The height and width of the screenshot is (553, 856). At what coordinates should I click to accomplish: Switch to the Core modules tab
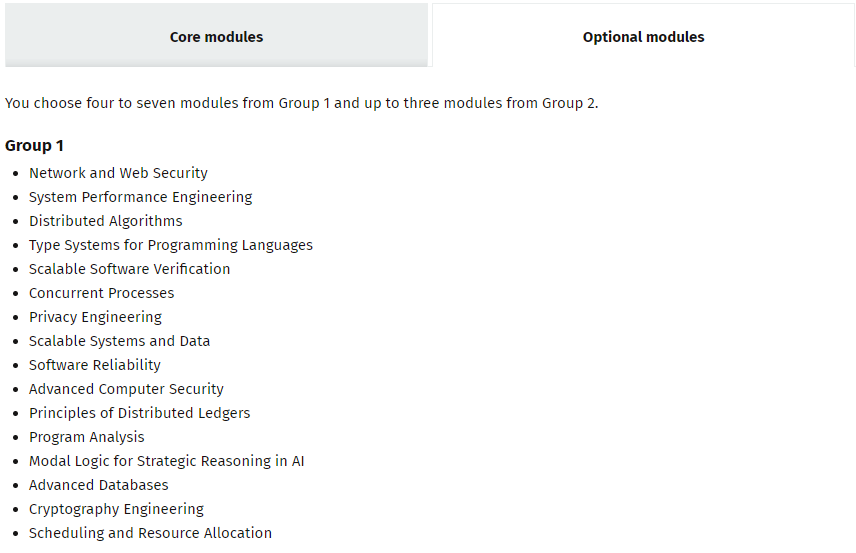click(216, 37)
